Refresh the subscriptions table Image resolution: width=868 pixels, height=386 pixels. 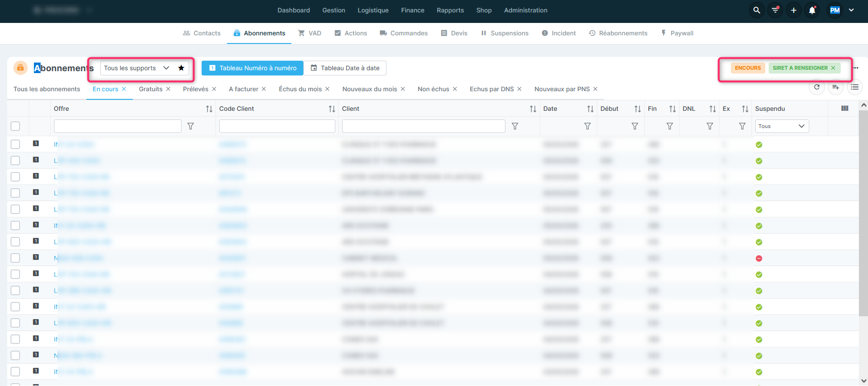[x=817, y=87]
